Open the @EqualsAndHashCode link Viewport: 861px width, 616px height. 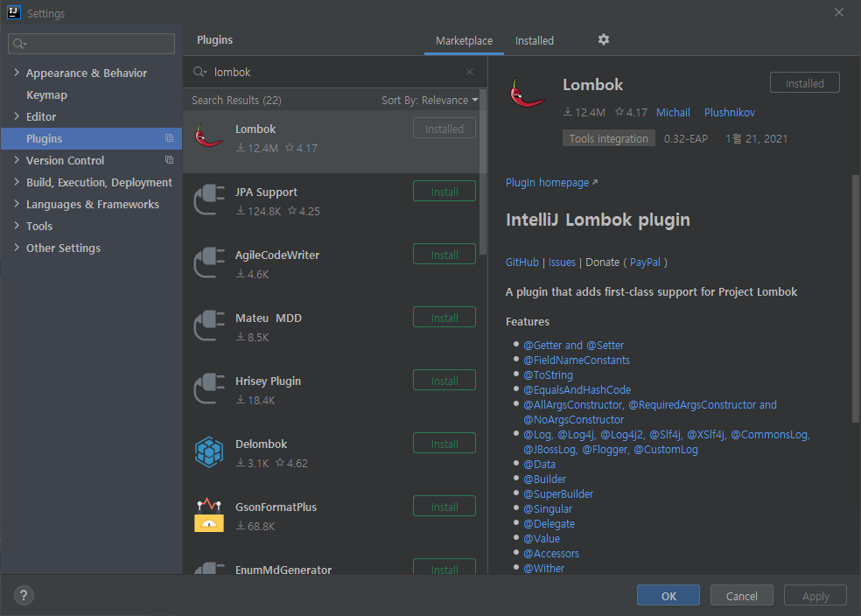[577, 389]
